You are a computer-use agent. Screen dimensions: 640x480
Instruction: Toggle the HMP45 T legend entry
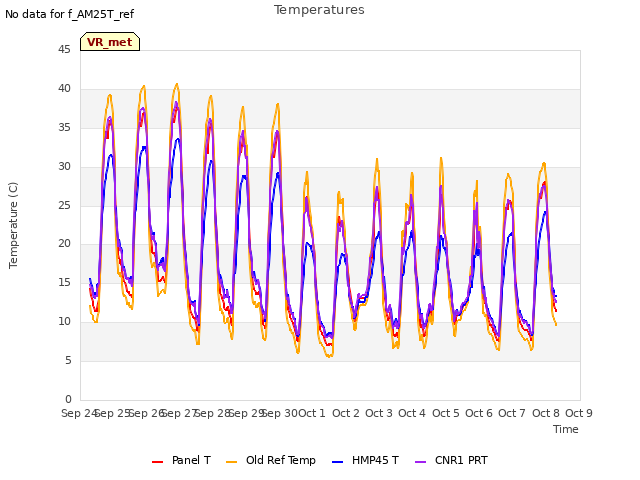pos(365,460)
